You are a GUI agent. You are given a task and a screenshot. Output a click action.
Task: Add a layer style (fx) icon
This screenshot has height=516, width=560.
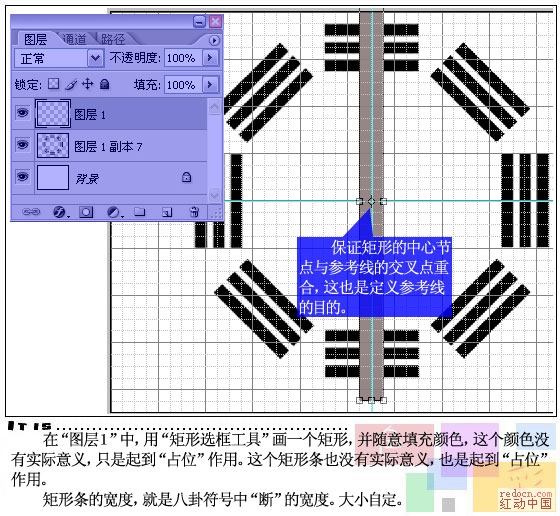(60, 212)
